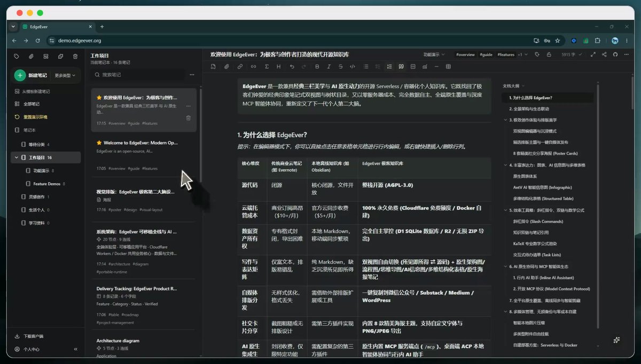Collapse sidebar with double chevron icon
This screenshot has width=641, height=364.
[75, 349]
